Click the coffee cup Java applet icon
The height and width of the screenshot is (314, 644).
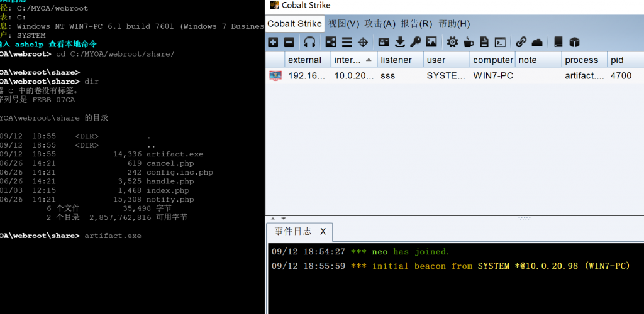468,42
